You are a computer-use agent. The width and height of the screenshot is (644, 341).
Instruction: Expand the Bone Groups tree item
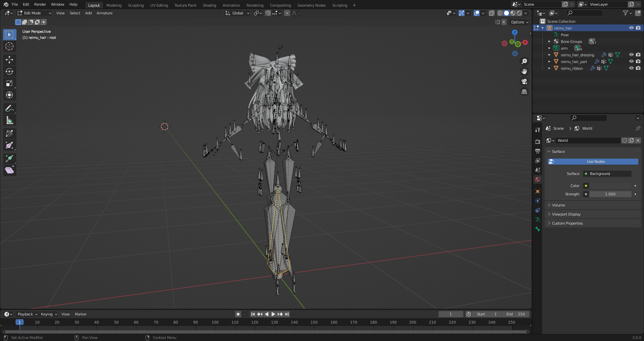[x=549, y=42]
